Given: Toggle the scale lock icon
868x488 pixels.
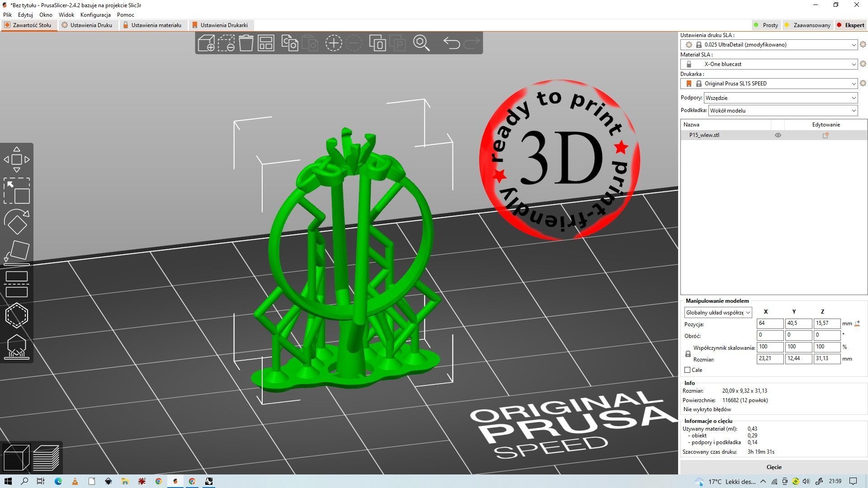Looking at the screenshot, I should pos(688,354).
